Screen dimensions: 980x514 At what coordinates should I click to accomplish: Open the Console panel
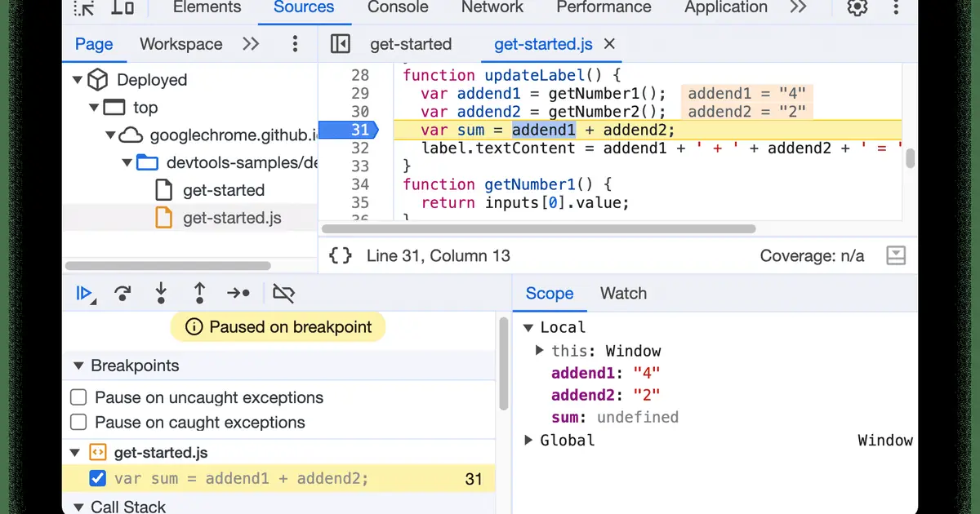click(398, 7)
